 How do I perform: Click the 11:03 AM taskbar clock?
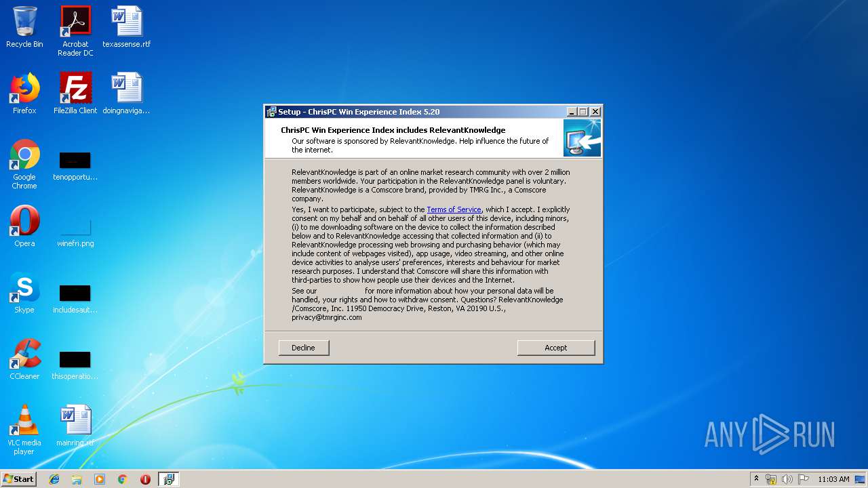click(833, 479)
